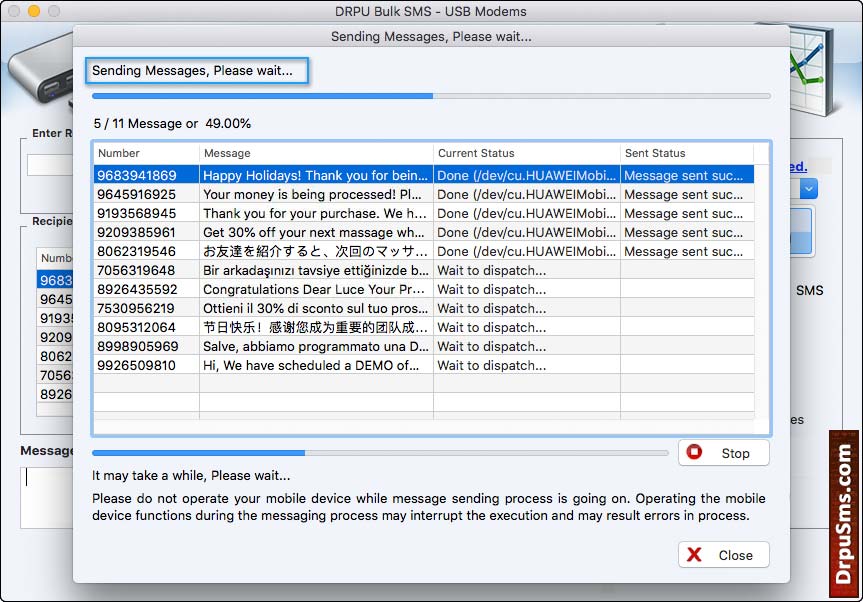Screen dimensions: 863x602
Task: Select row with number 9926509810
Action: tap(423, 365)
